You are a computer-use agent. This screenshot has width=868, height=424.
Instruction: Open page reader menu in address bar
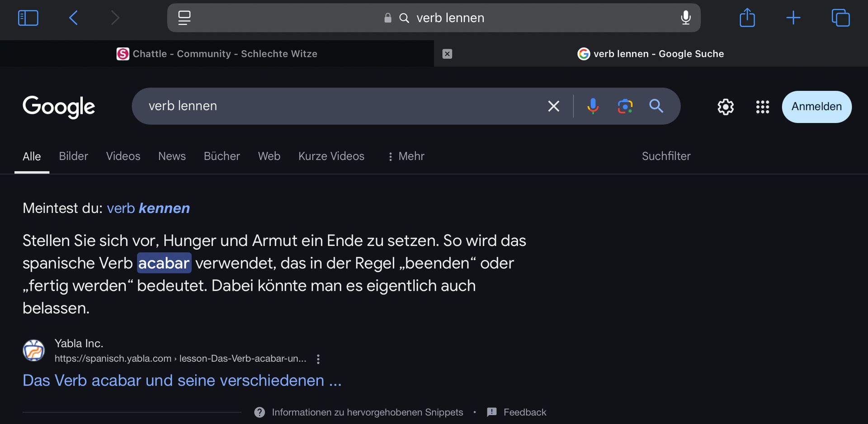(x=184, y=18)
